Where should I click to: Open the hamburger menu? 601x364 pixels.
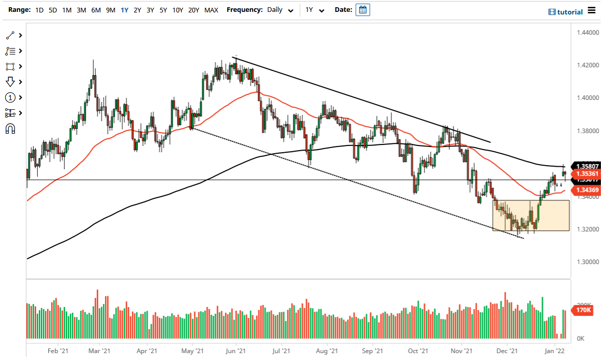pos(592,9)
